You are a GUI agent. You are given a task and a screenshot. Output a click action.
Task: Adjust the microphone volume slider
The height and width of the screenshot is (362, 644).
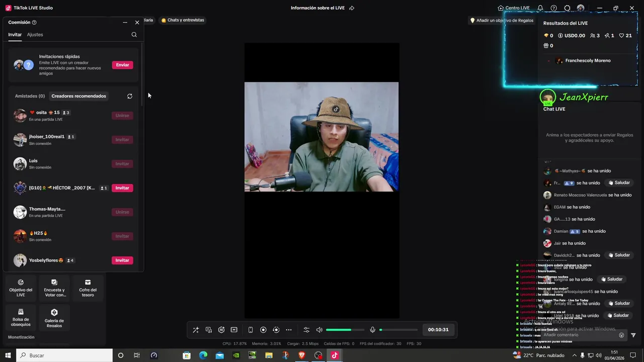click(398, 330)
